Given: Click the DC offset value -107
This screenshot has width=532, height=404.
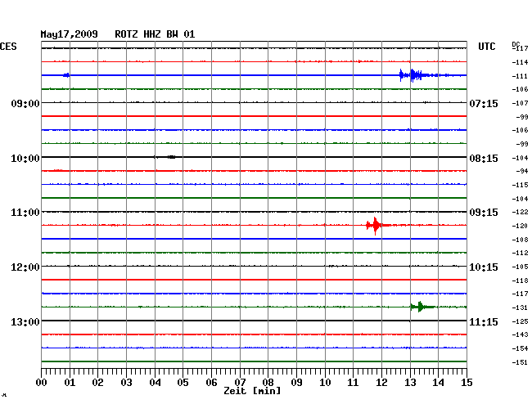Looking at the screenshot, I should point(520,103).
